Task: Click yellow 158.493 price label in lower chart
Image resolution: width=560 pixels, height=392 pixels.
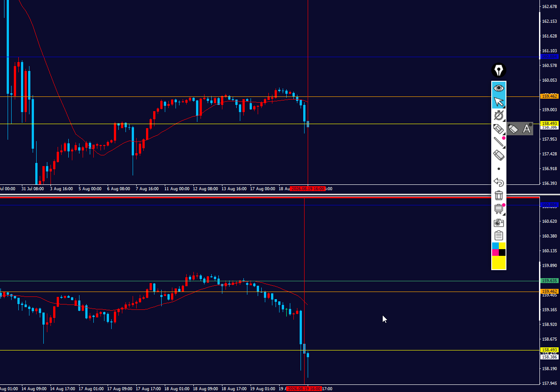Action: pos(549,350)
